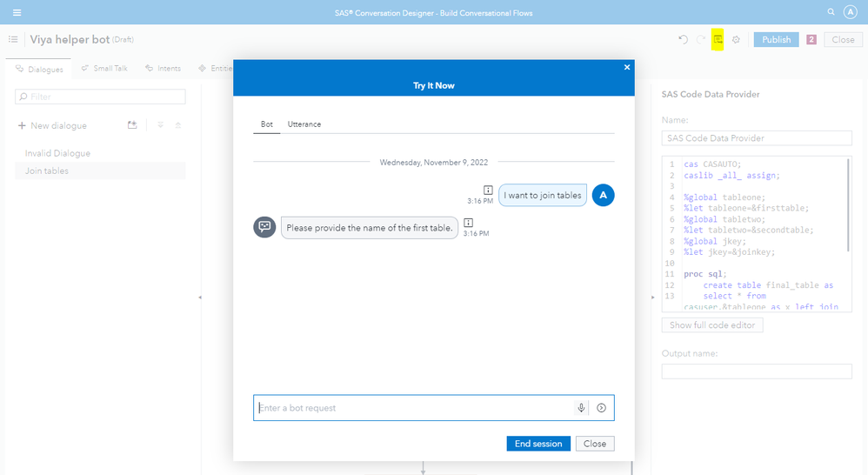The height and width of the screenshot is (475, 868).
Task: Click the info icon beside the bot reply
Action: (468, 223)
